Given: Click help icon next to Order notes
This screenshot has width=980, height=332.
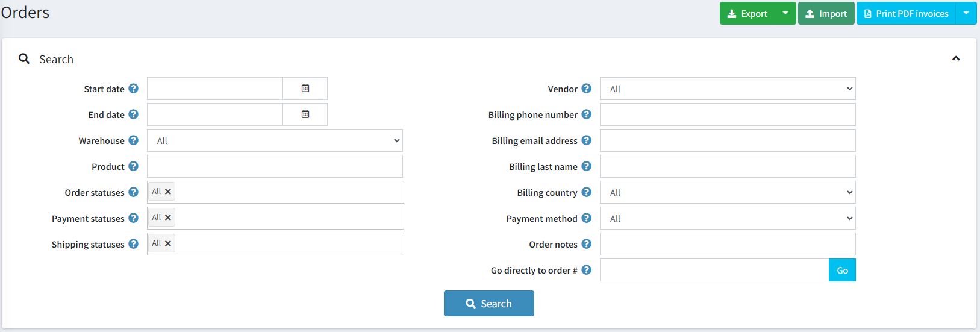Looking at the screenshot, I should click(x=587, y=244).
